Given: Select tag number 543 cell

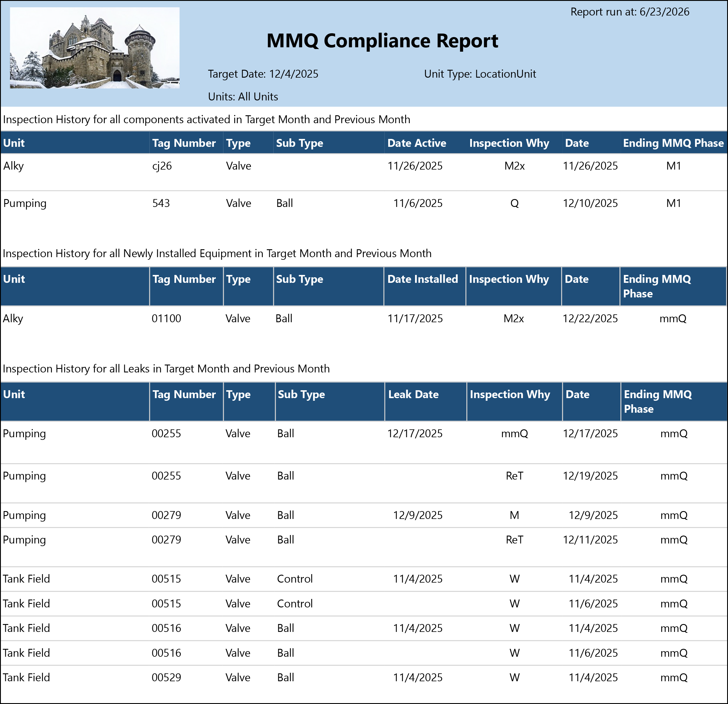Looking at the screenshot, I should pos(161,203).
